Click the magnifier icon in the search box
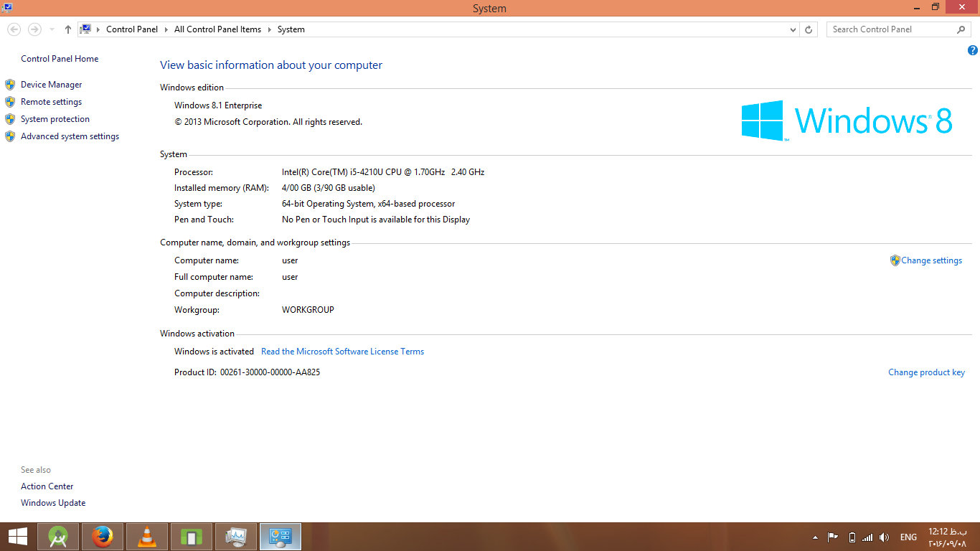This screenshot has width=980, height=551. (x=961, y=29)
